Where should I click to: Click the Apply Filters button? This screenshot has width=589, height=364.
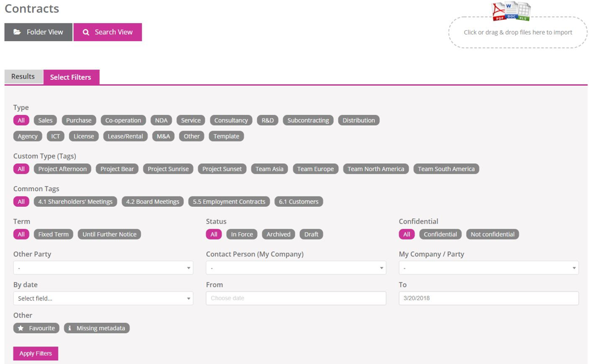point(35,353)
